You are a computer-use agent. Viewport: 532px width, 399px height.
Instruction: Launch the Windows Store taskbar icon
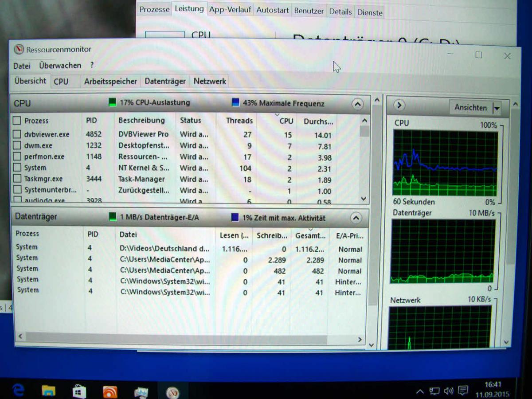[79, 391]
